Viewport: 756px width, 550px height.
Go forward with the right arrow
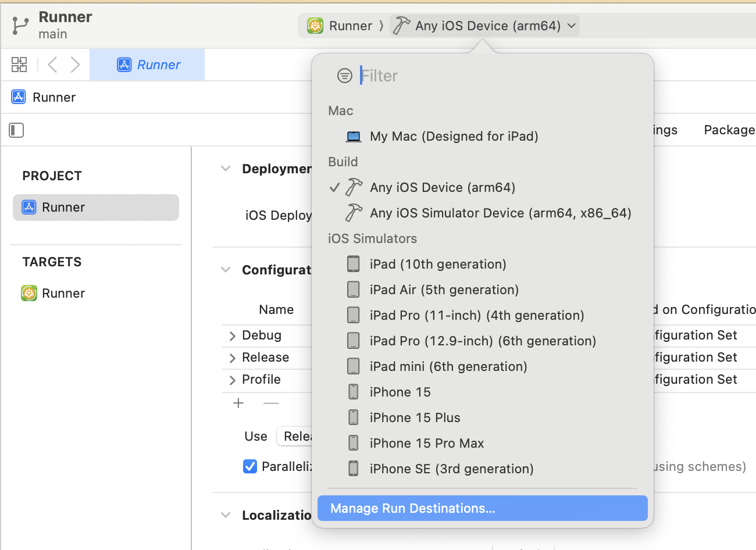(75, 65)
